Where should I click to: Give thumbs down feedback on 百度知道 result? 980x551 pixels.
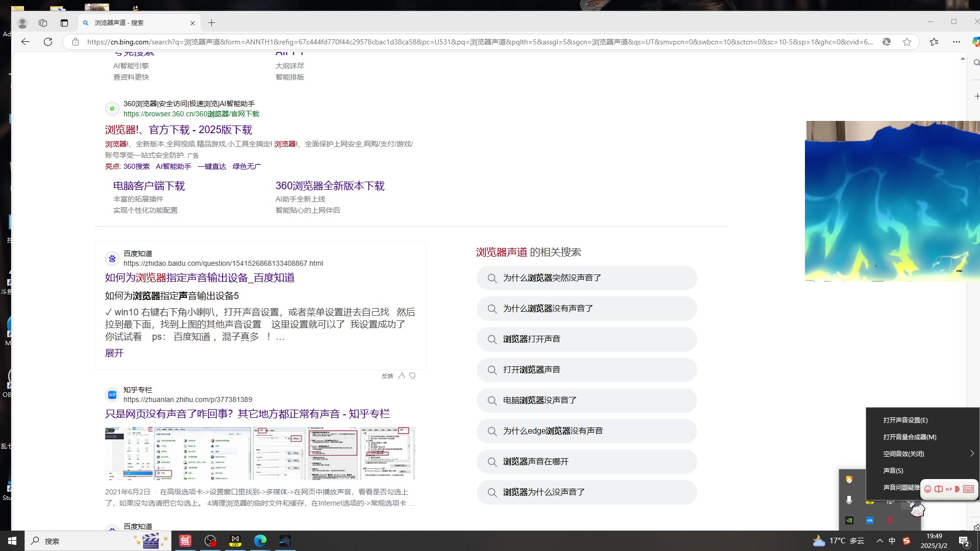412,376
